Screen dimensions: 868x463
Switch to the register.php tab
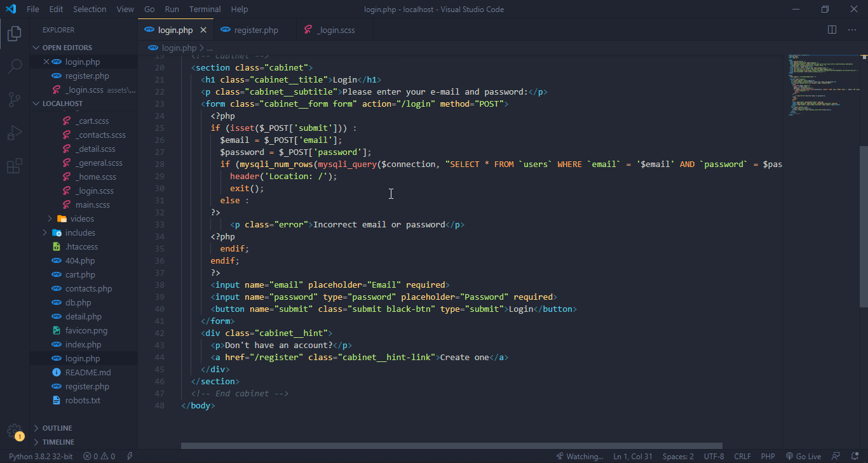(x=255, y=30)
